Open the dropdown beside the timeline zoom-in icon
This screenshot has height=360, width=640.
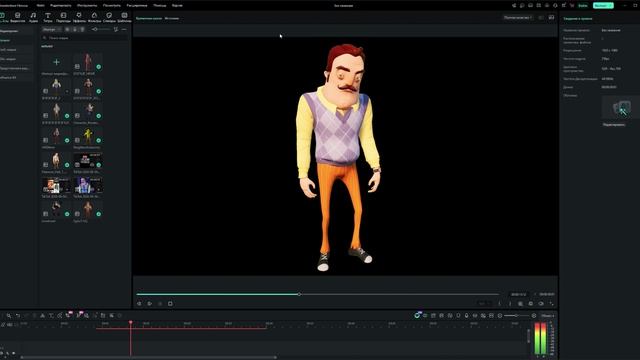click(547, 316)
